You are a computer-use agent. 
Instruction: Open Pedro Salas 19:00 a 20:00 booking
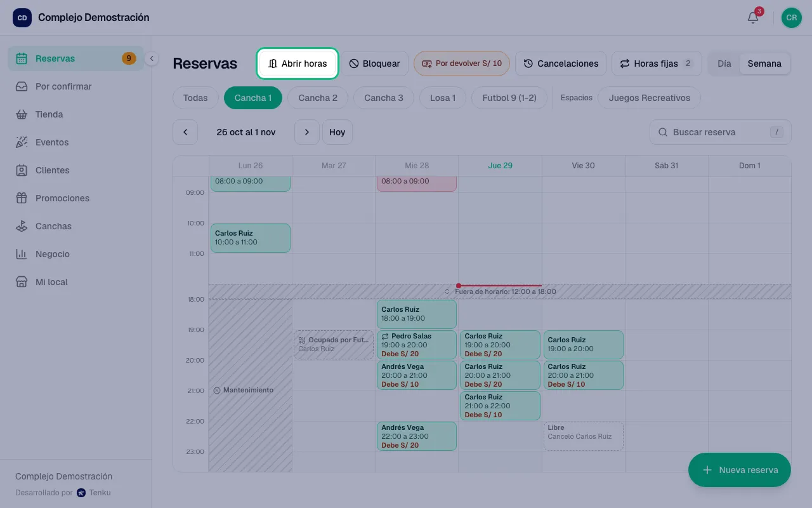pyautogui.click(x=417, y=345)
